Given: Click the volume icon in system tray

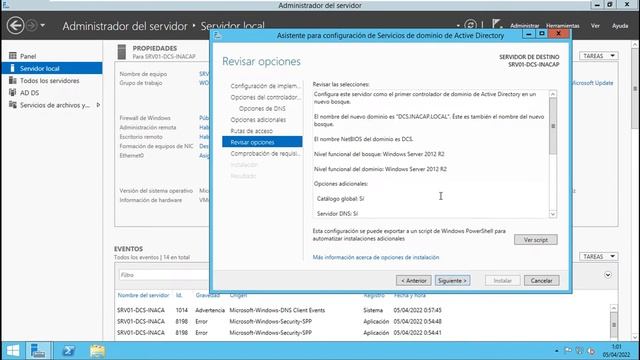Looking at the screenshot, I should pos(591,351).
